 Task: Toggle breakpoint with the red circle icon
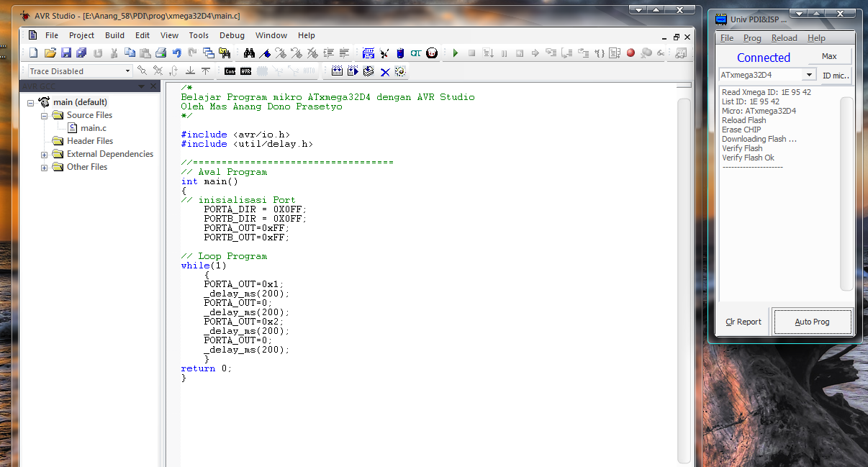point(631,53)
